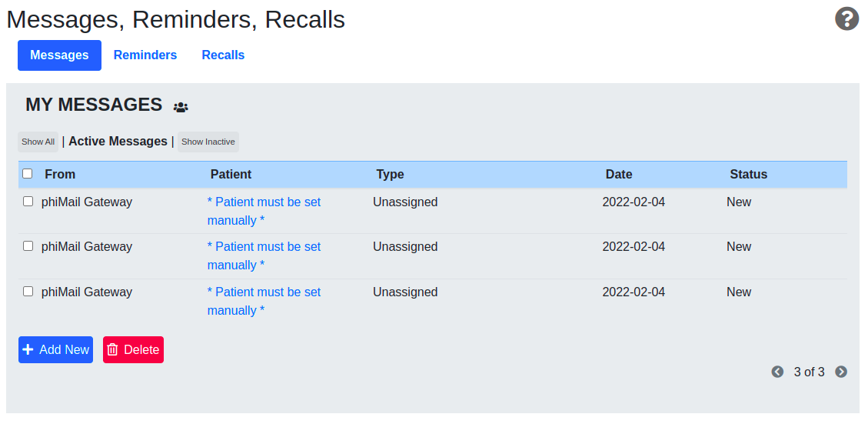Click the Add New message button

[x=55, y=349]
